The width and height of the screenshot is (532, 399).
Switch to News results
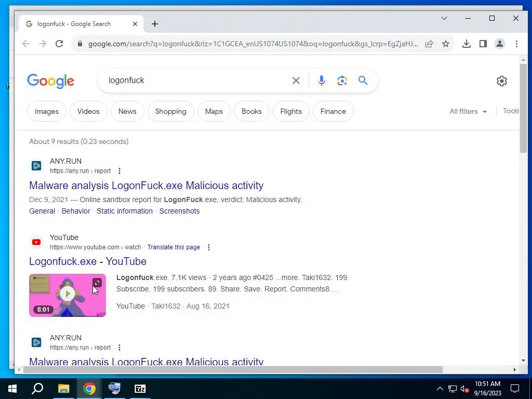[x=128, y=111]
